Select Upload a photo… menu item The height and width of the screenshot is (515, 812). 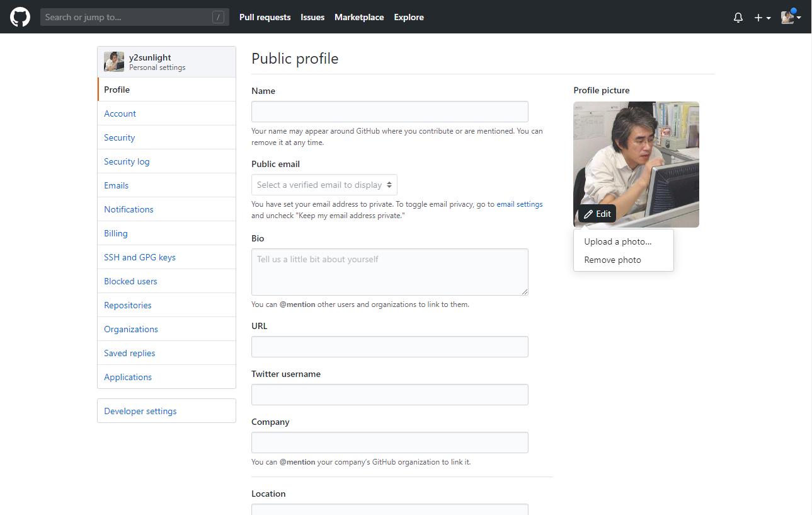point(617,241)
